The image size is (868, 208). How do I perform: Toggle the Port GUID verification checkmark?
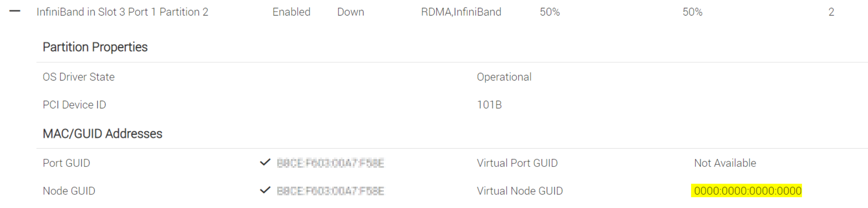tap(265, 163)
